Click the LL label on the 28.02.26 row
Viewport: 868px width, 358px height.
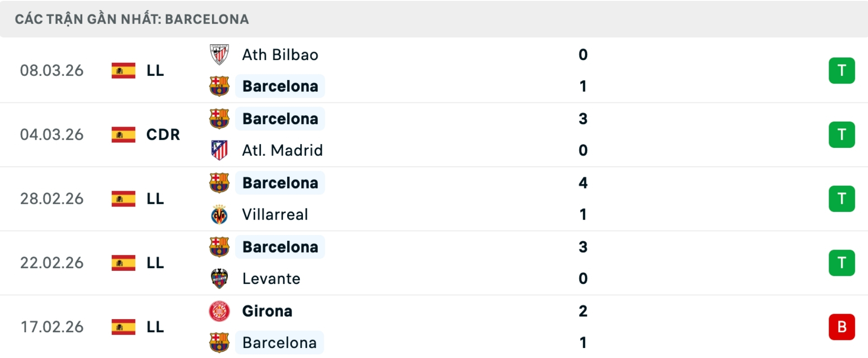pos(155,198)
